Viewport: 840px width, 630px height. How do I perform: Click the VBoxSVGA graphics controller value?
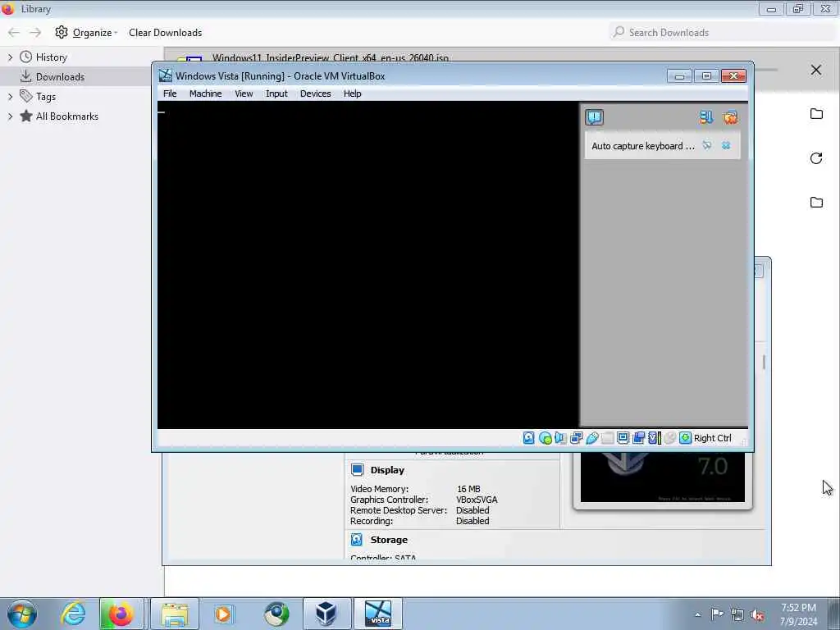[477, 500]
